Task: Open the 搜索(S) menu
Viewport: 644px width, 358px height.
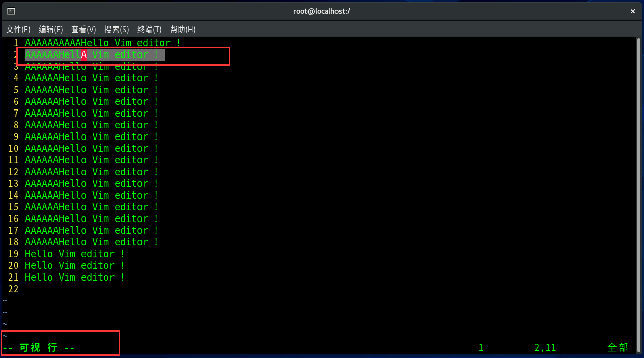Action: pos(117,30)
